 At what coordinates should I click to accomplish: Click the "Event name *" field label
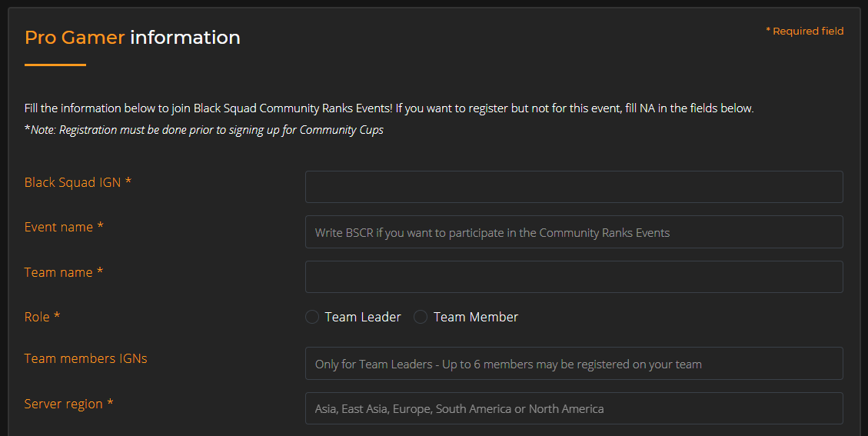tap(64, 227)
